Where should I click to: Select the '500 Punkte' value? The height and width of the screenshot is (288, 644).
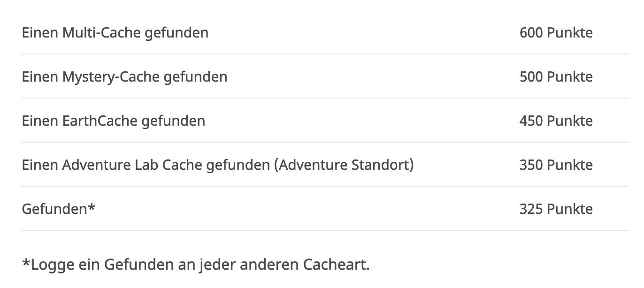[556, 77]
